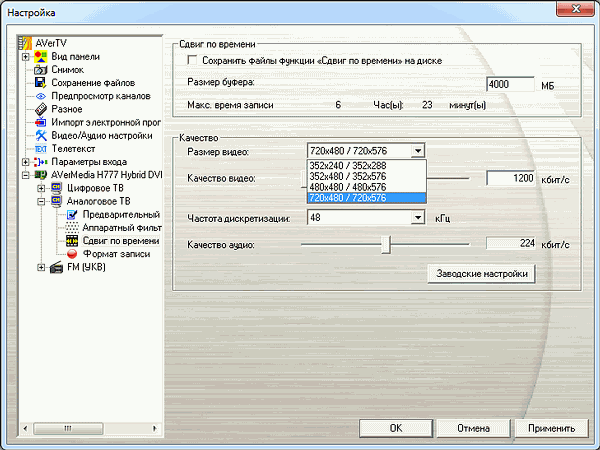Enable saving timeshift files to disk checkbox
Image resolution: width=600 pixels, height=450 pixels.
coord(192,60)
